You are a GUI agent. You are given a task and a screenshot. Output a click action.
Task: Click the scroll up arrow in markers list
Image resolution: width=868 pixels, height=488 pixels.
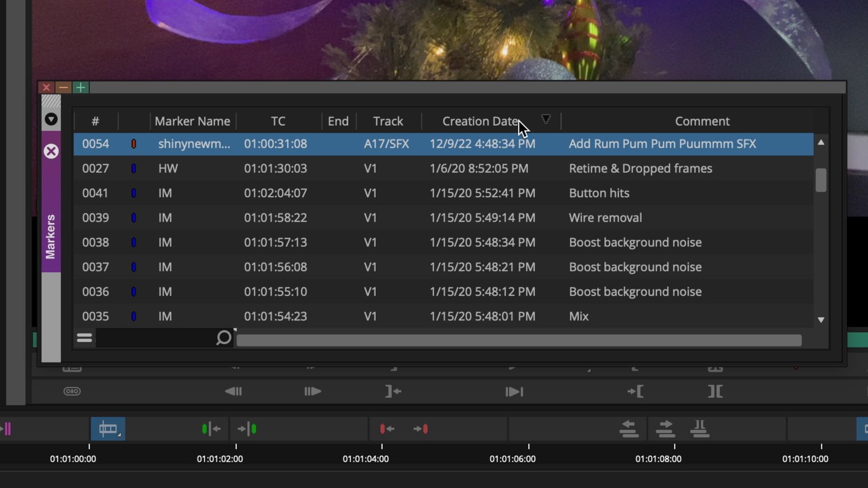(821, 142)
